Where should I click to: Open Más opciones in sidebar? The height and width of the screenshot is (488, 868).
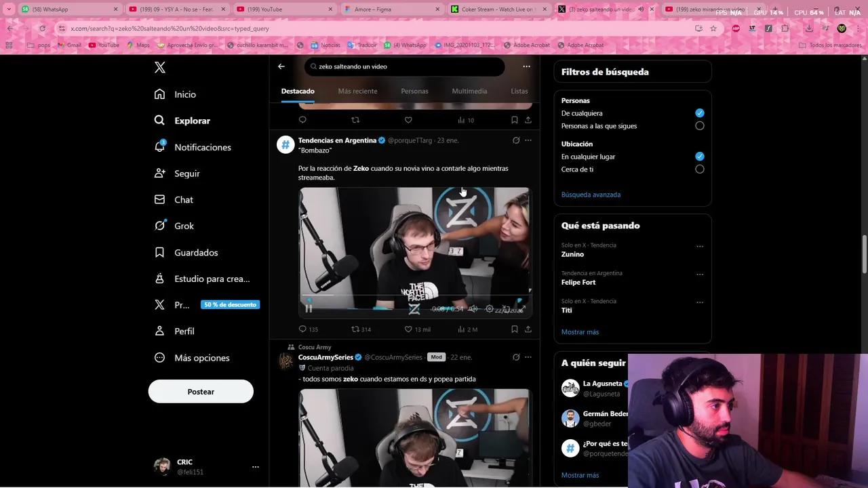tap(192, 358)
